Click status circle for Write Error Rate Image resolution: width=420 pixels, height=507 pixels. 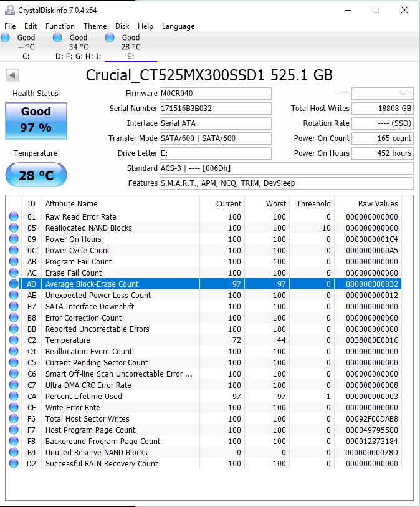pyautogui.click(x=14, y=407)
